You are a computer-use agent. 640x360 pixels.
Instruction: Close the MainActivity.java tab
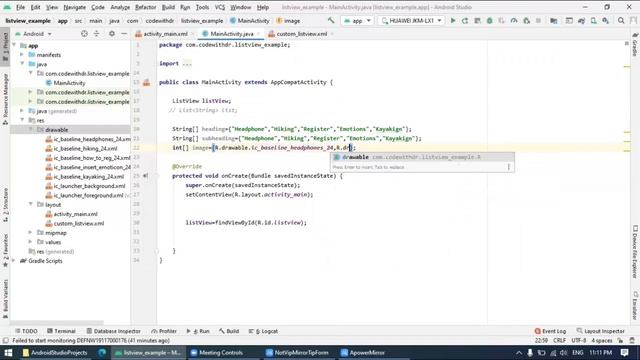click(258, 34)
